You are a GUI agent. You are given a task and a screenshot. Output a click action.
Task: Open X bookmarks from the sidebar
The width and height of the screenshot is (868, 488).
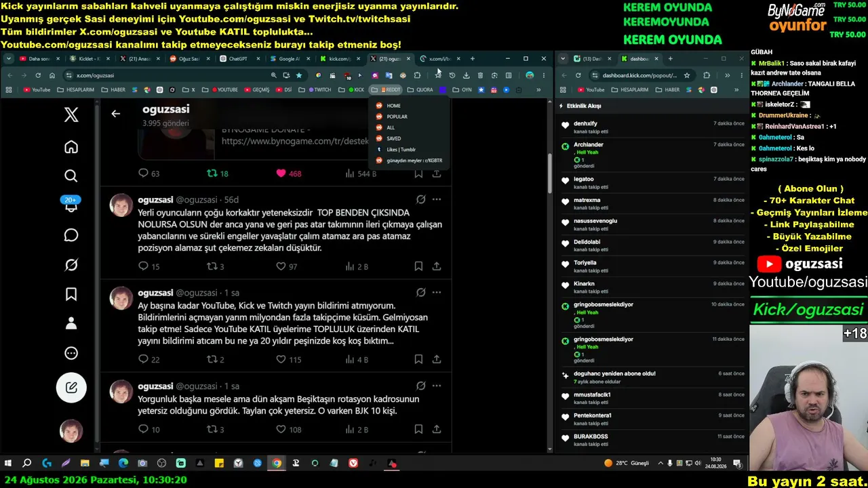pos(71,294)
